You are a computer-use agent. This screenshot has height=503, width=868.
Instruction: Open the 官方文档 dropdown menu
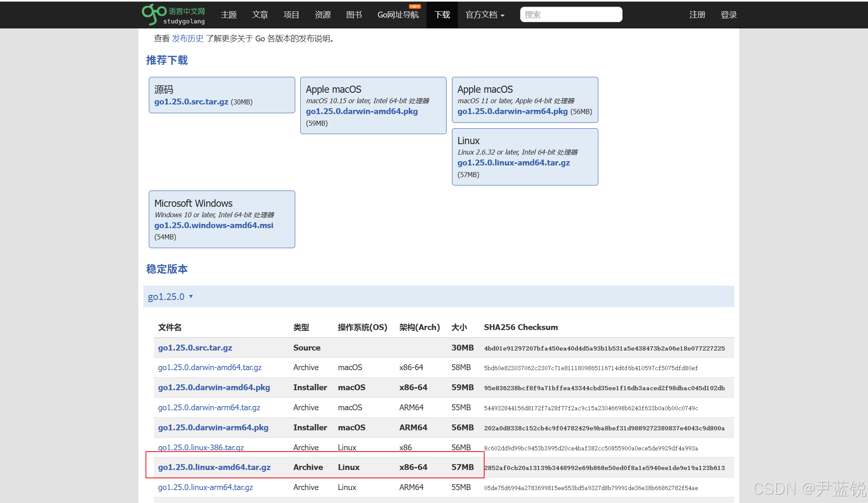pyautogui.click(x=485, y=15)
